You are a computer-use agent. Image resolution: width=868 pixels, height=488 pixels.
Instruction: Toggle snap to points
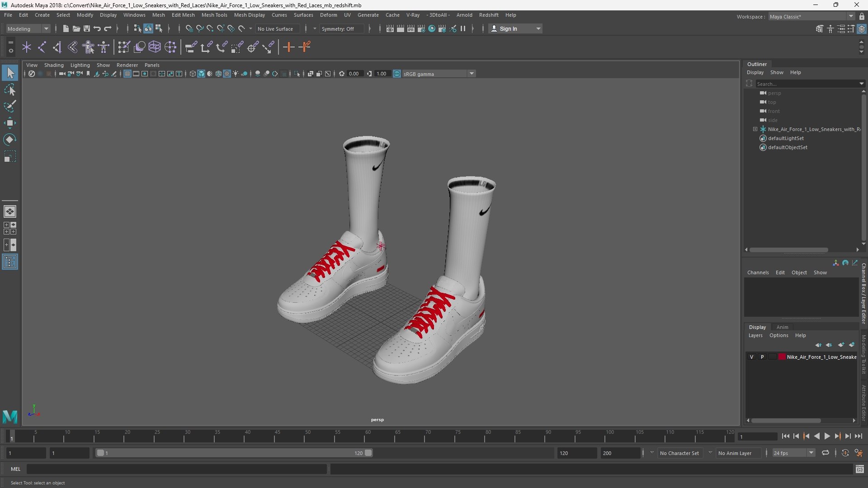210,28
